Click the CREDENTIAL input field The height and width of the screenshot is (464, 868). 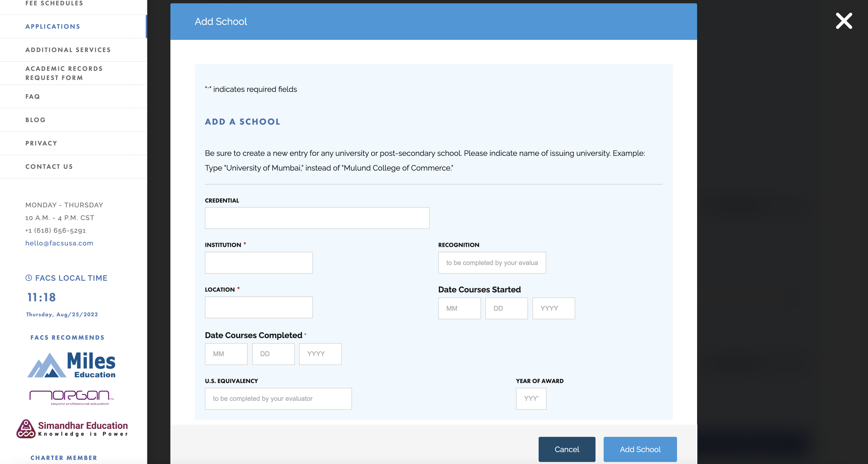coord(317,217)
